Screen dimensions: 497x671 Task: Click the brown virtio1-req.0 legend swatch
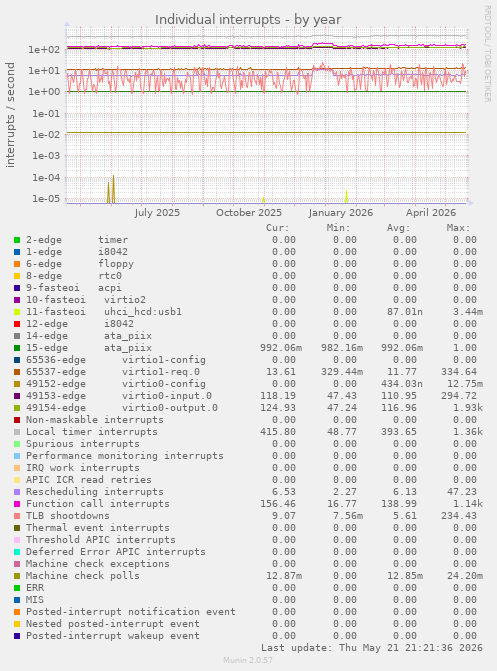(17, 372)
